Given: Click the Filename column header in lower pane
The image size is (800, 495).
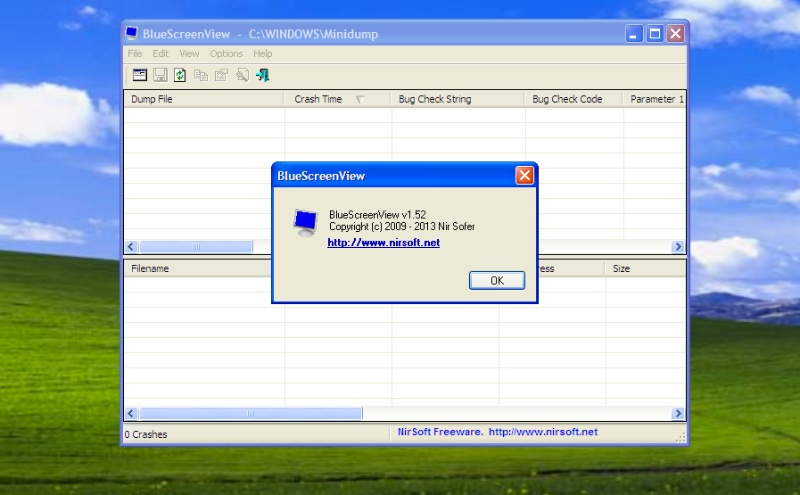Looking at the screenshot, I should (150, 269).
